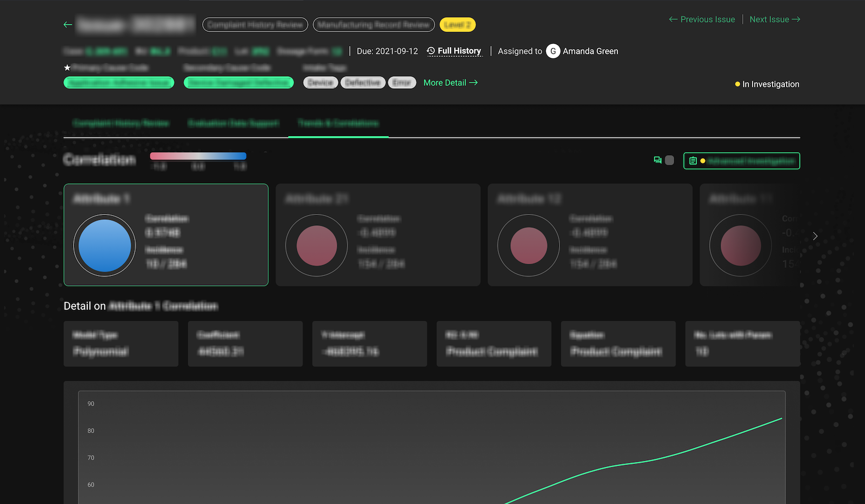The height and width of the screenshot is (504, 865).
Task: Click the correlation color gradient legend
Action: tap(198, 156)
